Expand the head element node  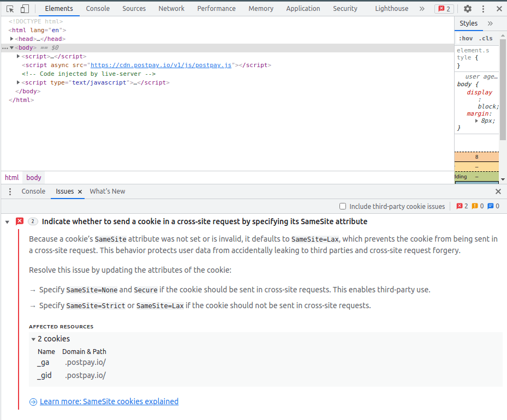tap(11, 39)
